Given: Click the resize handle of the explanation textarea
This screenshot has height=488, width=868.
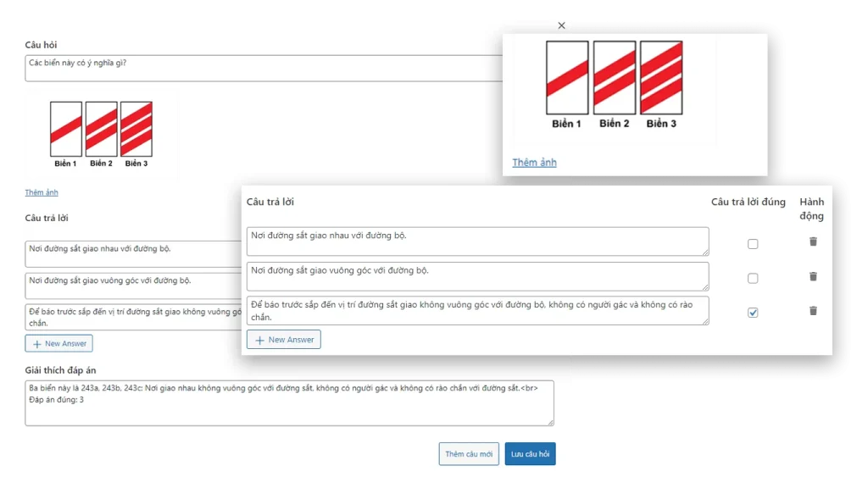Looking at the screenshot, I should (551, 422).
